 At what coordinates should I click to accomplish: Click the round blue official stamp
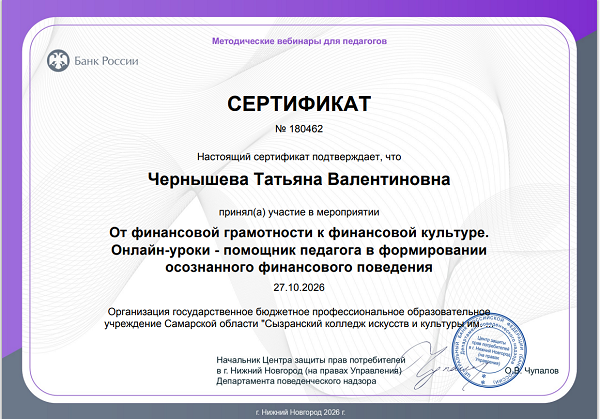(x=489, y=350)
